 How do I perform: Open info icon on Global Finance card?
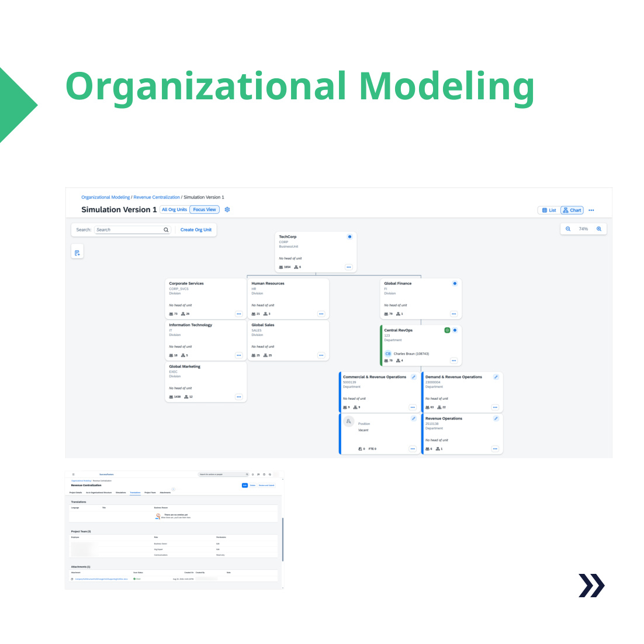point(455,283)
